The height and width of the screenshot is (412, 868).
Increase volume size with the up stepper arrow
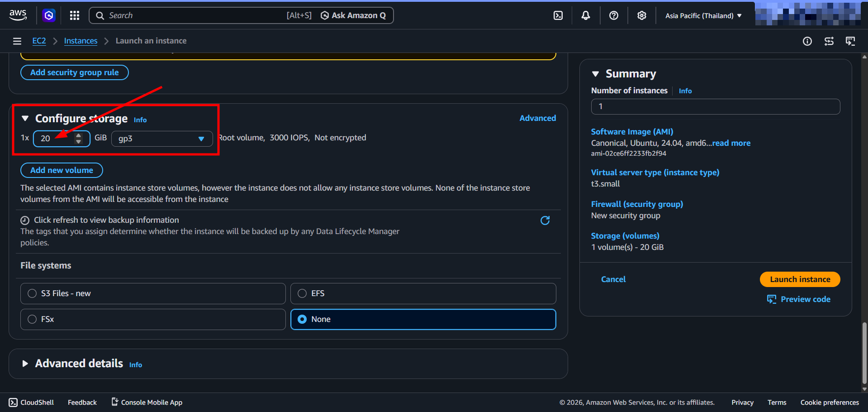(79, 135)
